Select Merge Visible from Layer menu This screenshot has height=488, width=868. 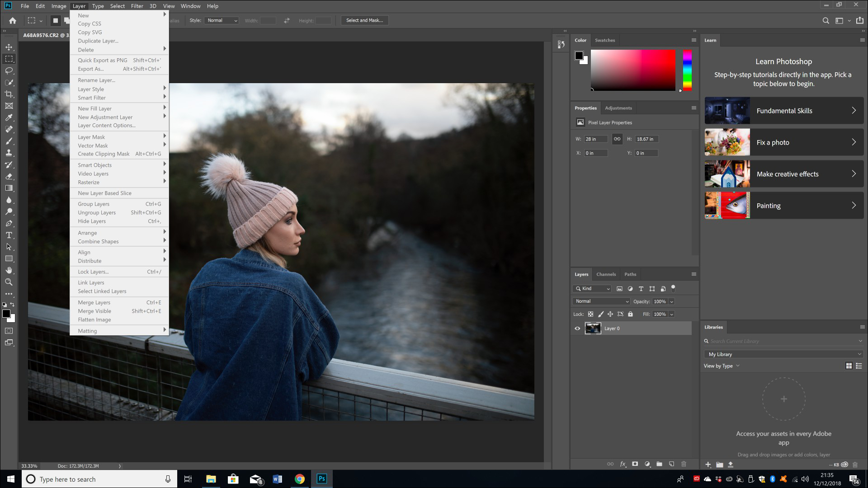95,310
